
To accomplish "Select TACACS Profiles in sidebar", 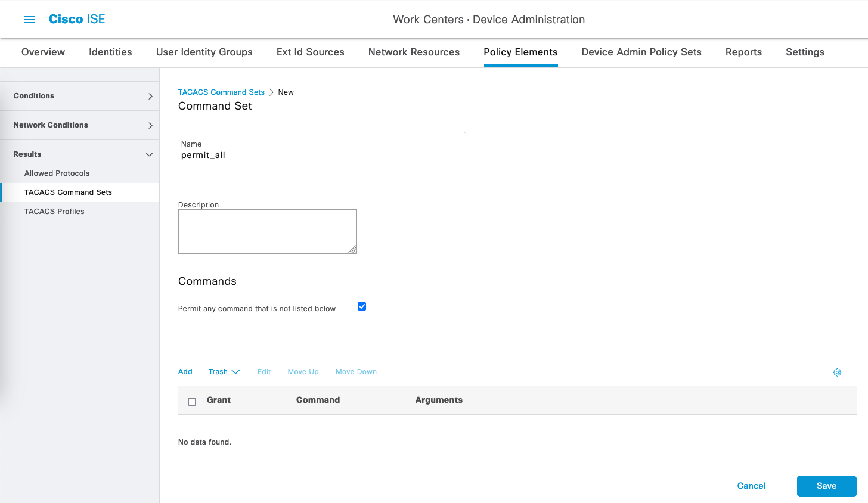I will pyautogui.click(x=54, y=212).
